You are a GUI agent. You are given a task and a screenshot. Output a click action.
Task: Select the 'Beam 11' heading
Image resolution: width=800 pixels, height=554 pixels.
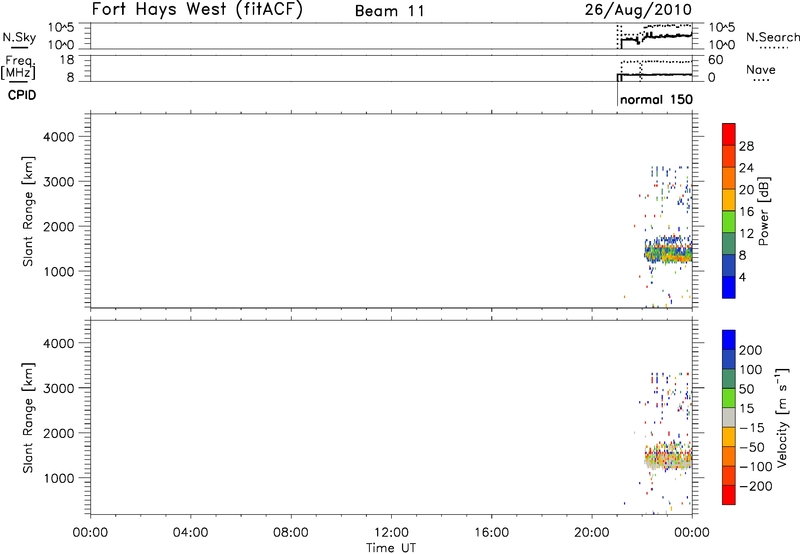(x=390, y=11)
